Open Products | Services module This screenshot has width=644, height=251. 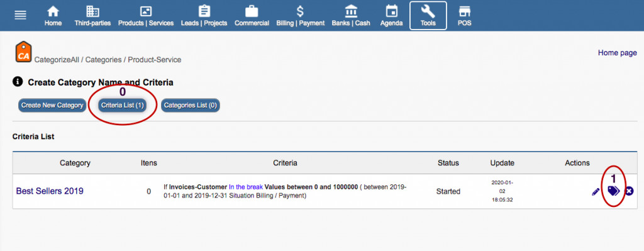pyautogui.click(x=146, y=16)
